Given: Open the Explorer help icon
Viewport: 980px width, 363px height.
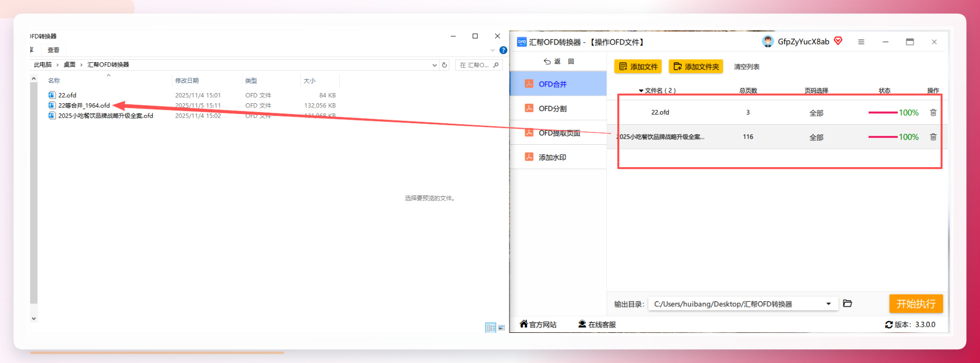Looking at the screenshot, I should click(x=503, y=50).
